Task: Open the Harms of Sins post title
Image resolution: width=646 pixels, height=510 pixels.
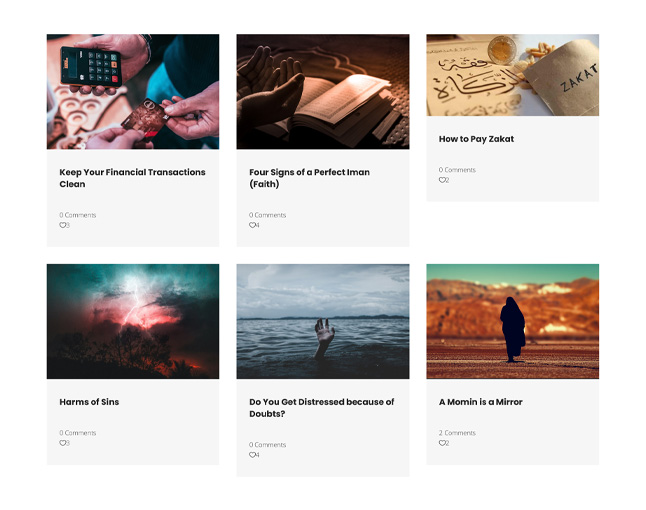Action: [x=89, y=402]
